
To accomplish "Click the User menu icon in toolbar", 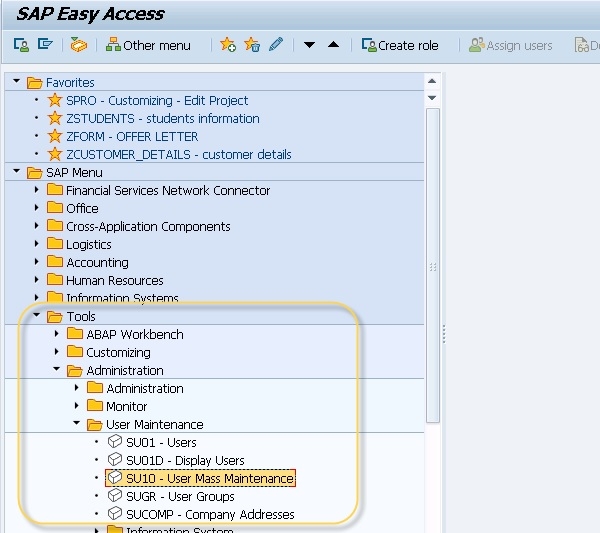I will (21, 45).
